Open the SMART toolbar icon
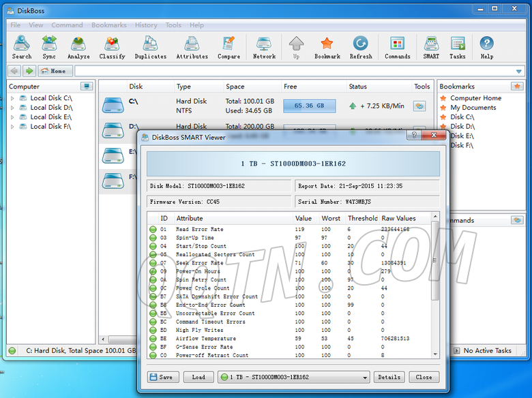The image size is (532, 398). pyautogui.click(x=431, y=47)
